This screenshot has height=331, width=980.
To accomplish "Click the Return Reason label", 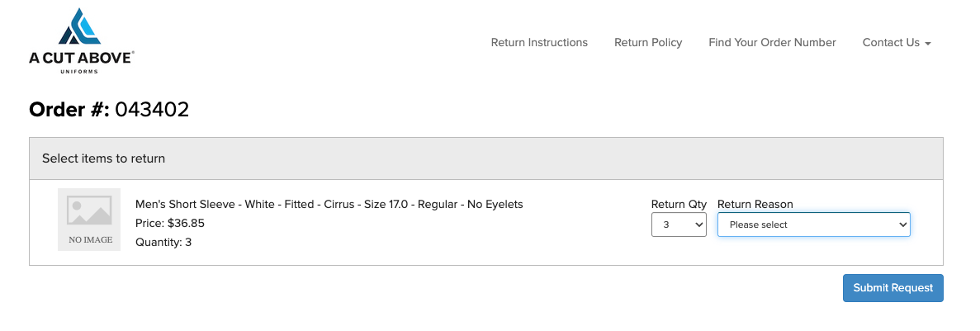I will tap(755, 204).
